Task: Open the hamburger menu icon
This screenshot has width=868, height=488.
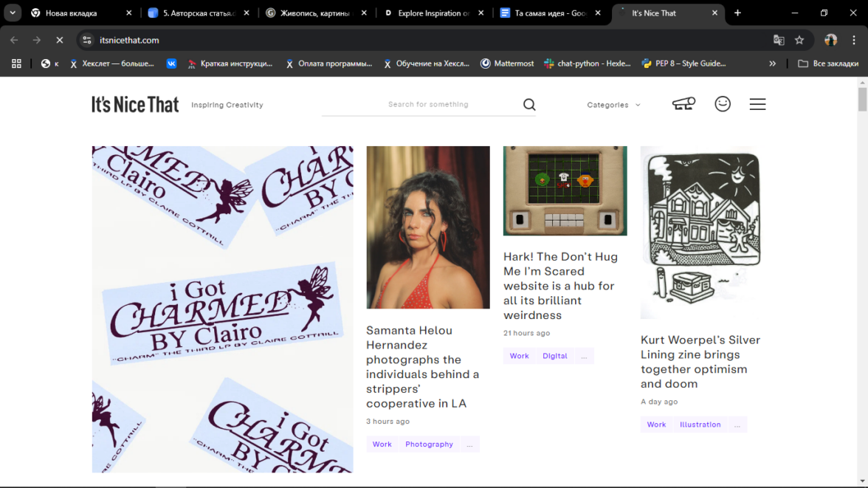Action: pyautogui.click(x=757, y=104)
